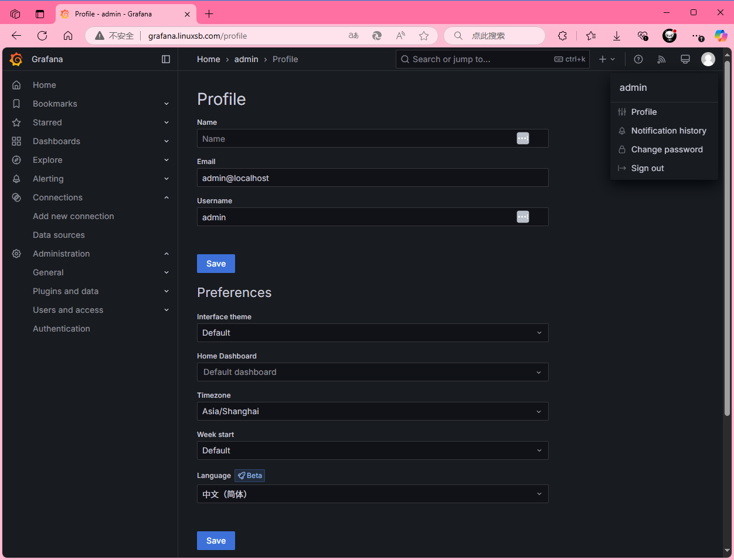Expand the Explore section chevron
This screenshot has width=734, height=560.
coord(166,160)
